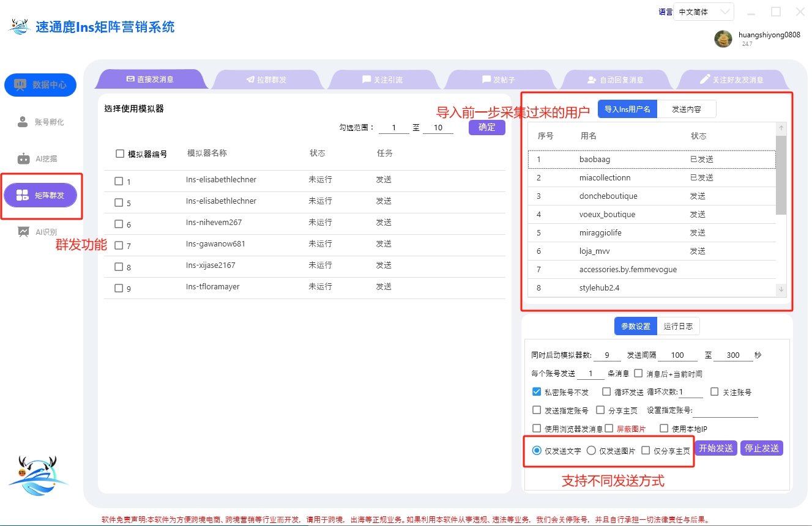The height and width of the screenshot is (526, 812).
Task: Click the 循环次数 input field
Action: coord(690,392)
